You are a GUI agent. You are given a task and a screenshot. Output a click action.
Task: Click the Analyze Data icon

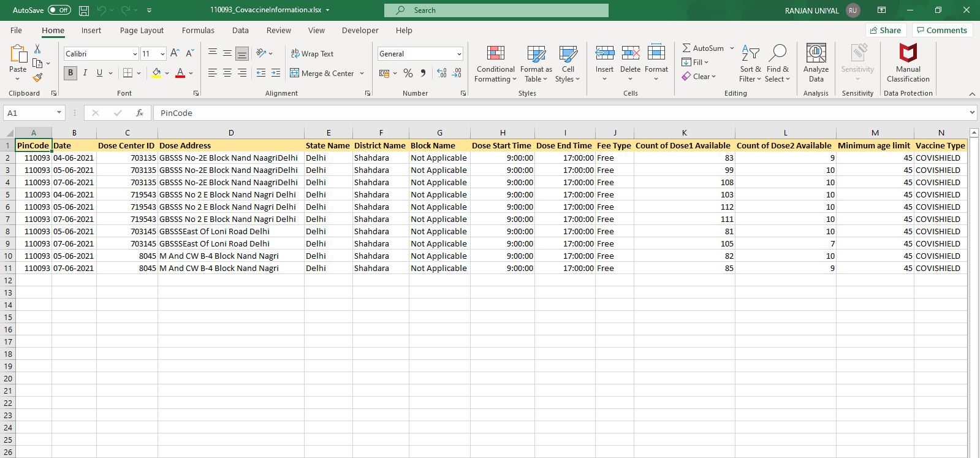(x=816, y=63)
